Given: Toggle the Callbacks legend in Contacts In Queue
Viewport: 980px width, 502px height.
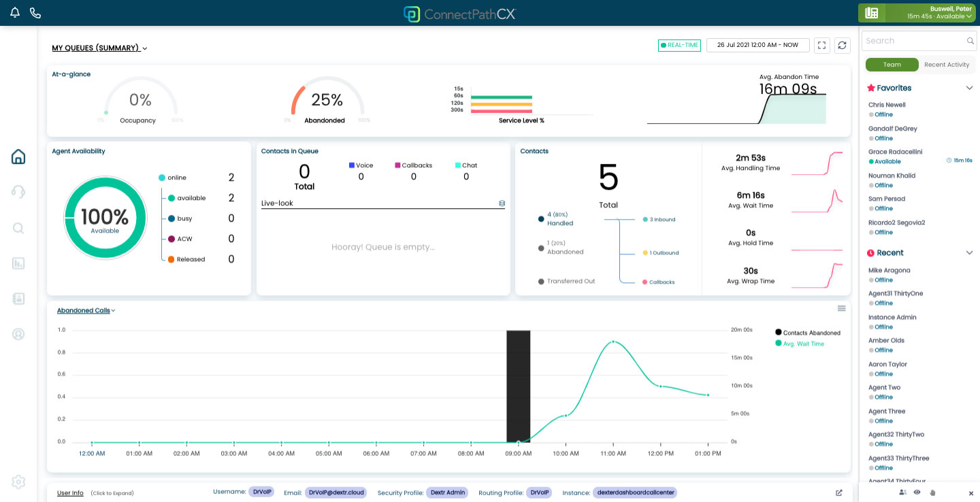Looking at the screenshot, I should click(x=414, y=165).
